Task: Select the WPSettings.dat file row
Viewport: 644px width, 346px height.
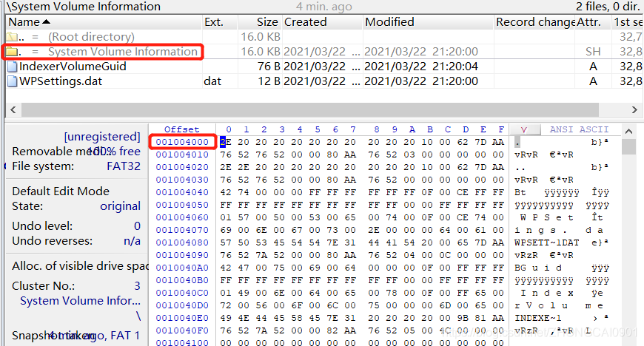Action: click(x=324, y=81)
